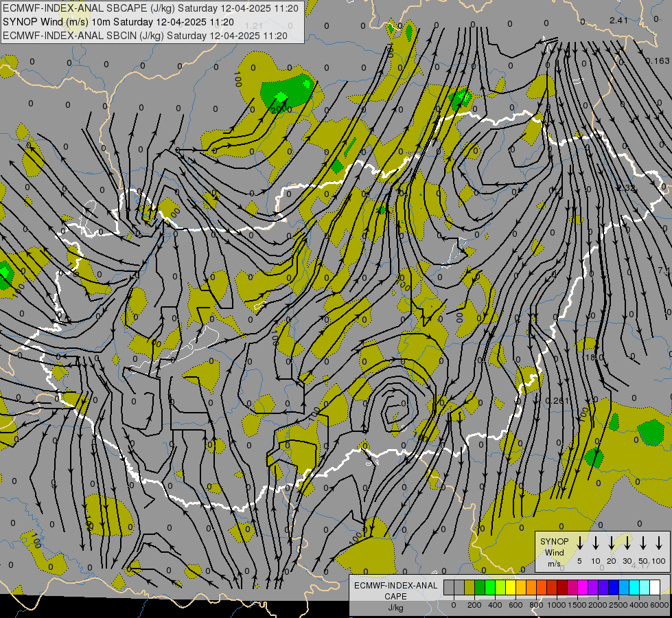Select the bright magenta CAPE legend swatch
The height and width of the screenshot is (618, 672).
583,587
